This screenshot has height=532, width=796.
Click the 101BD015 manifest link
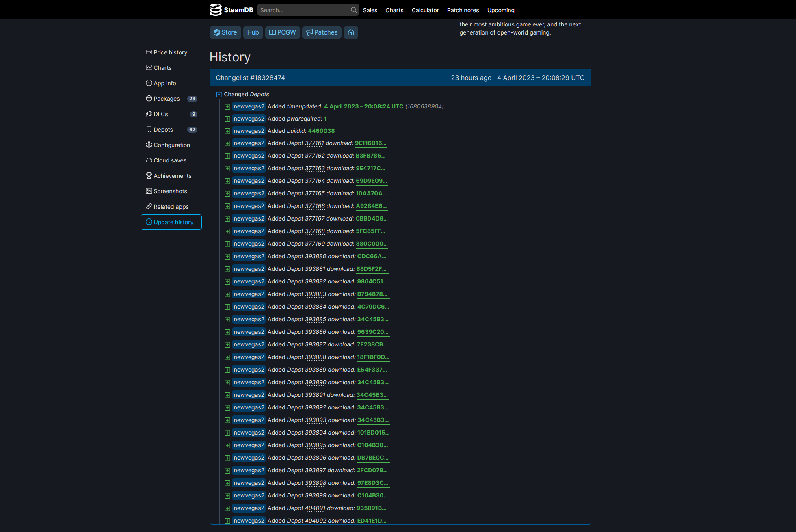[373, 433]
